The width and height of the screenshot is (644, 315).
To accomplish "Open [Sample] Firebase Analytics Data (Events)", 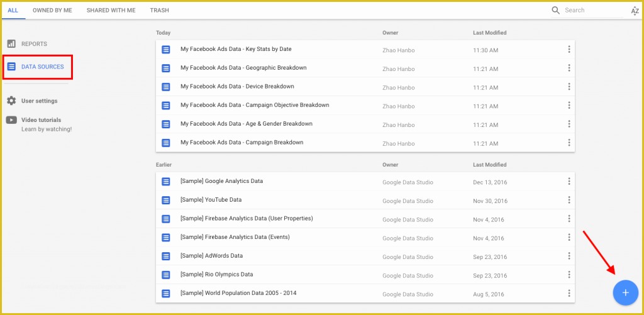I will (235, 237).
